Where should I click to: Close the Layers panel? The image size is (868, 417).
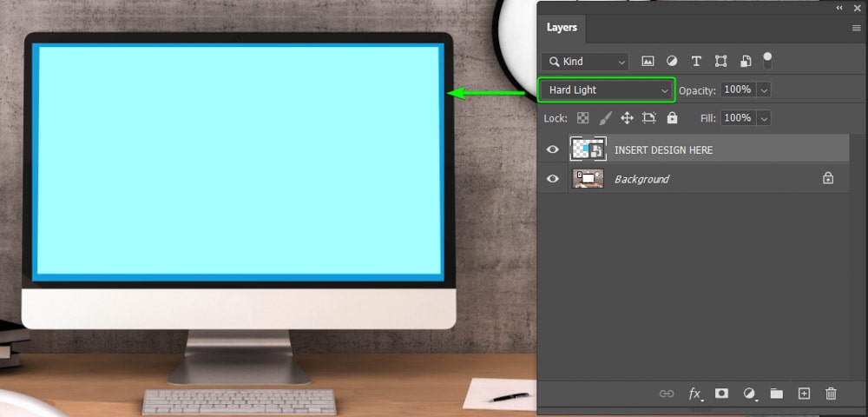(x=858, y=8)
